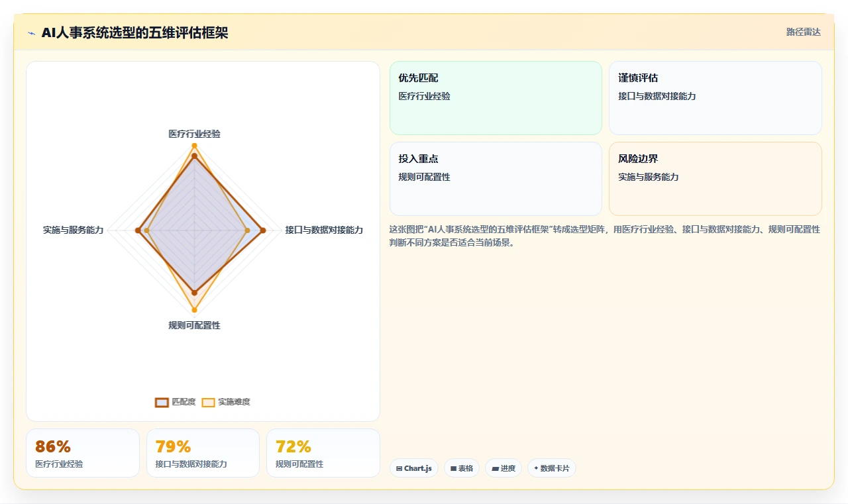Click the 实施与服务能力 radar axis label
The height and width of the screenshot is (504, 848).
(x=74, y=230)
